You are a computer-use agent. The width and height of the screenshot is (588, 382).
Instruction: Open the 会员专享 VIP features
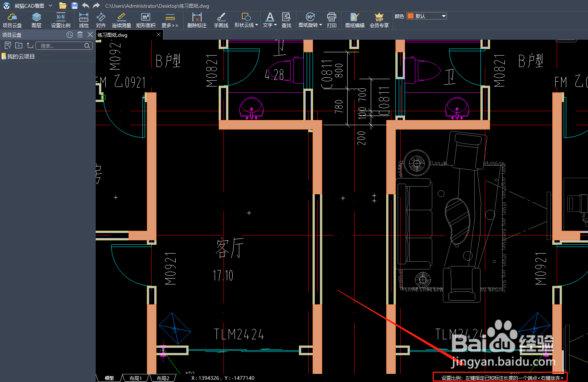click(379, 20)
